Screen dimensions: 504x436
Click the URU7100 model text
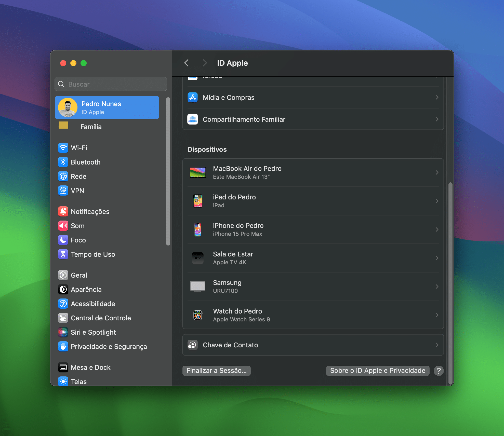(225, 291)
